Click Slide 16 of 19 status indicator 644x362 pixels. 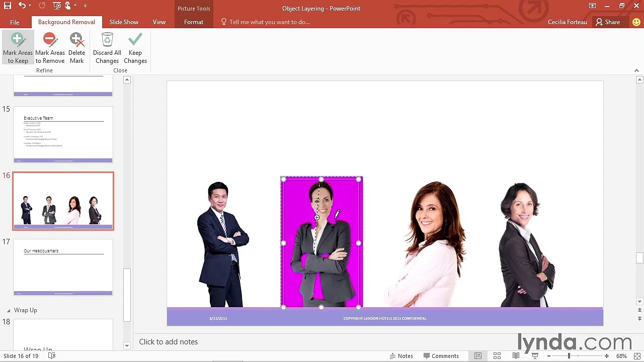(x=21, y=356)
